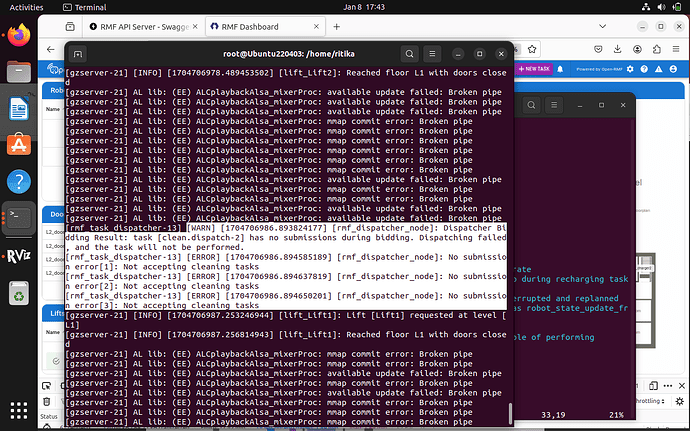Show Applications grid in dock
Image resolution: width=690 pixels, height=431 pixels.
tap(19, 411)
